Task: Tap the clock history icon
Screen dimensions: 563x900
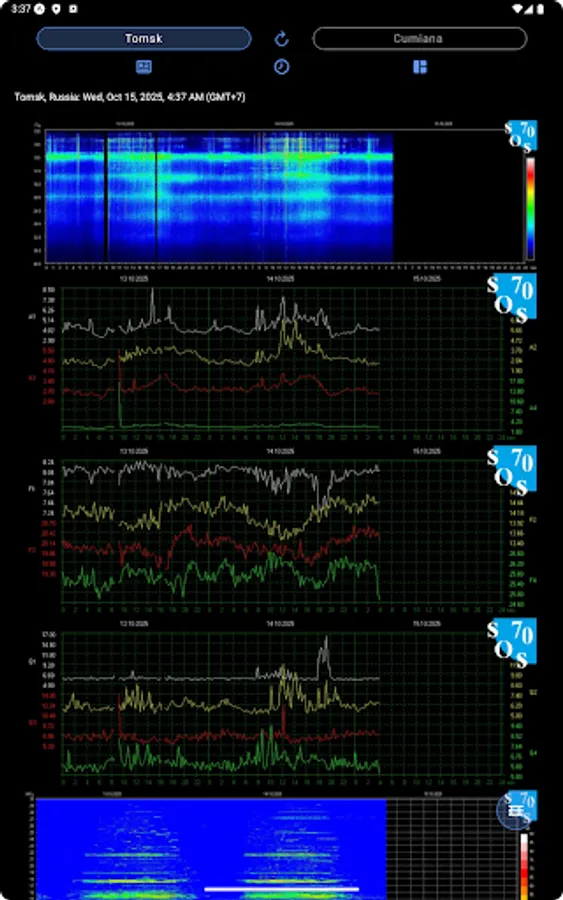Action: click(281, 67)
